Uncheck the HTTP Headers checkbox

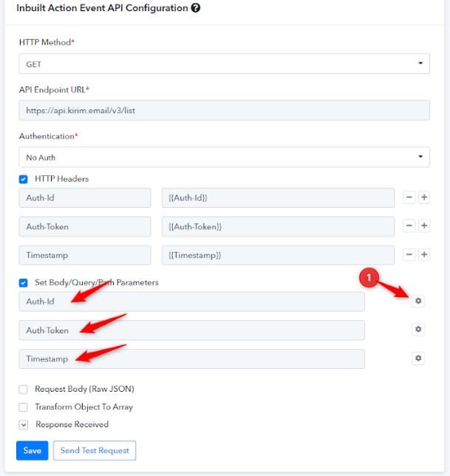pyautogui.click(x=24, y=179)
